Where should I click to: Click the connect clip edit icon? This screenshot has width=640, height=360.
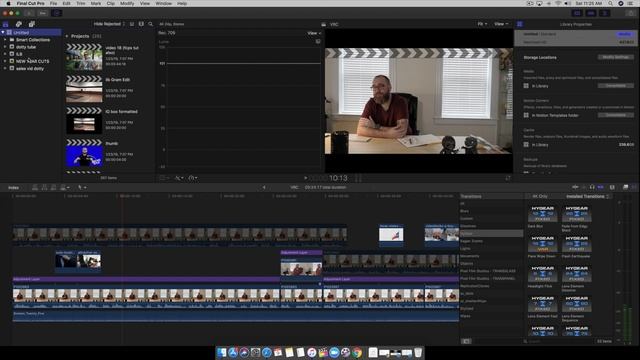(35, 187)
